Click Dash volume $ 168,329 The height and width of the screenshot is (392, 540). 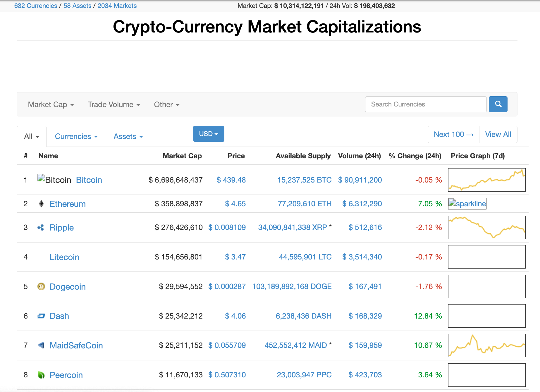tap(365, 316)
